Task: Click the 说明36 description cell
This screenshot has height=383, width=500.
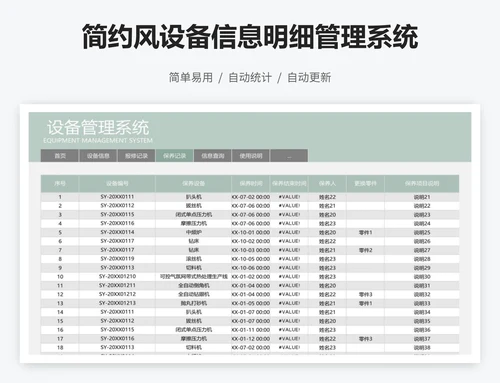Action: click(x=422, y=330)
